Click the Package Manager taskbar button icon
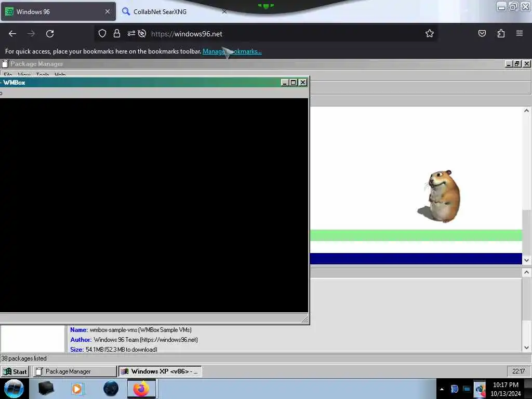Image resolution: width=532 pixels, height=399 pixels. [39, 371]
